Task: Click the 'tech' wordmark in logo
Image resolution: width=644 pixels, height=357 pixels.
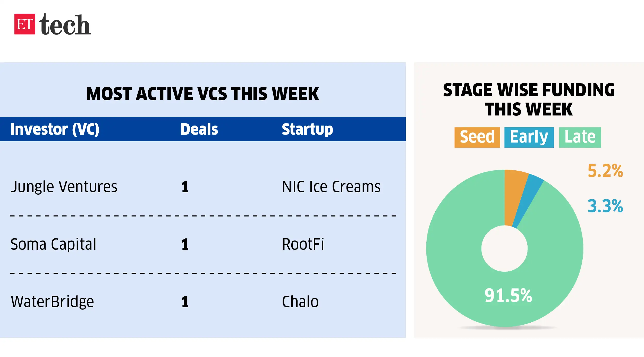Action: coord(65,25)
